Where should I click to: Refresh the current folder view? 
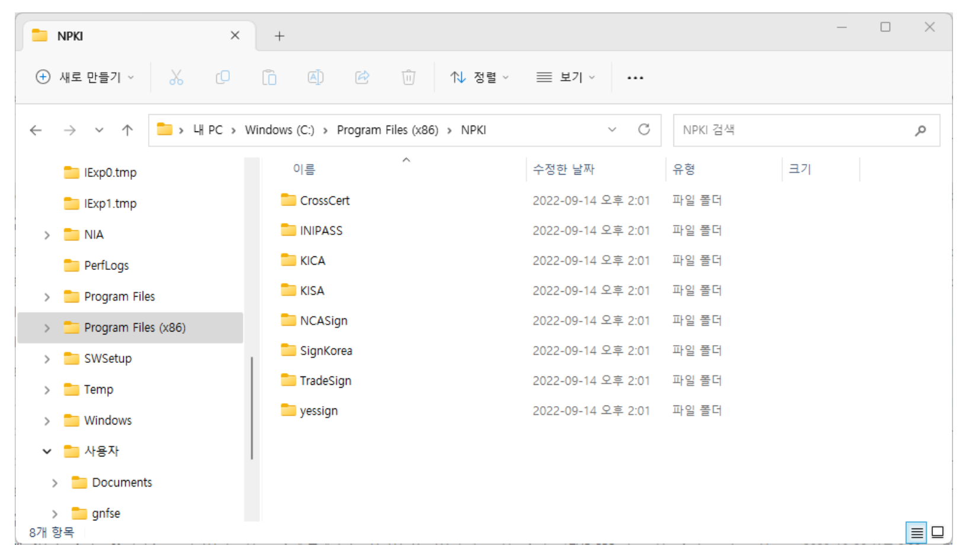(x=644, y=130)
